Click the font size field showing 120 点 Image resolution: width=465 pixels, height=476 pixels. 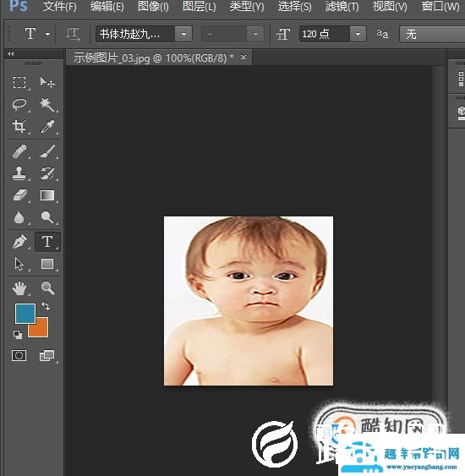[324, 34]
